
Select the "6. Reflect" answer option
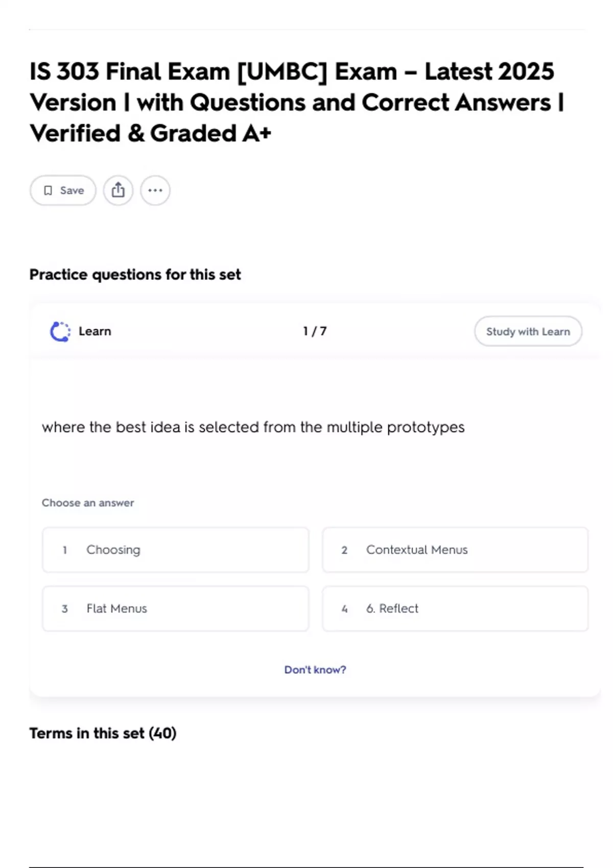pos(455,609)
